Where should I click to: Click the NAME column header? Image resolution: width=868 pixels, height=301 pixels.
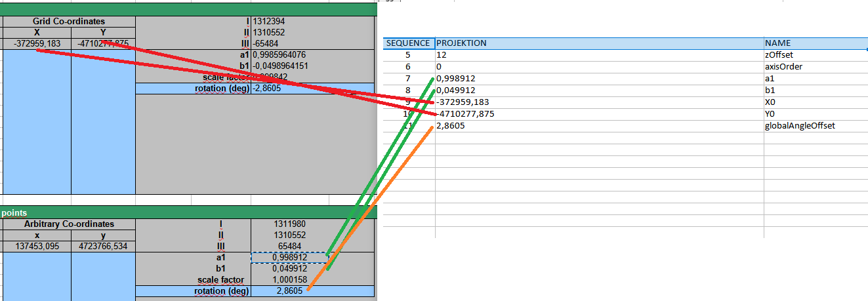click(778, 43)
